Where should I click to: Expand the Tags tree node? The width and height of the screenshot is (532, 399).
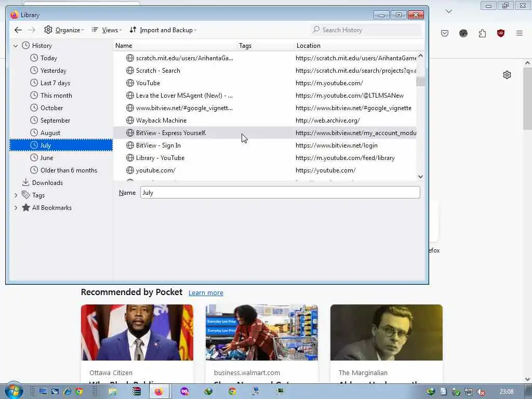pos(16,195)
